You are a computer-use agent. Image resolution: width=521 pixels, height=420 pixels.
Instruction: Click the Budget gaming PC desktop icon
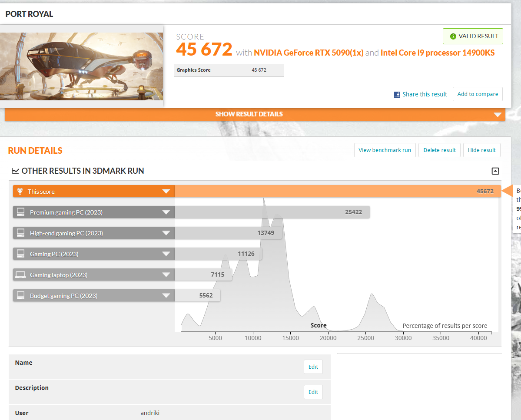(20, 296)
